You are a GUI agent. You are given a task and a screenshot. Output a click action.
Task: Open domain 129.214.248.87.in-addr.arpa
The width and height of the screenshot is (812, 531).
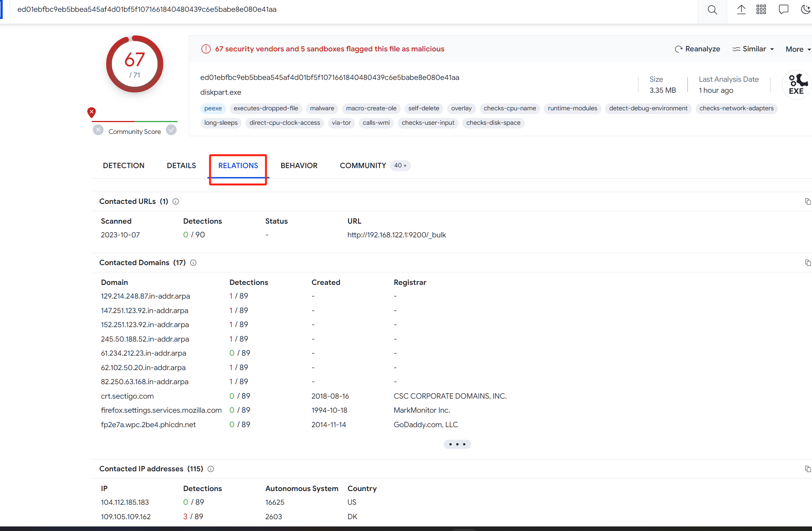pos(145,296)
